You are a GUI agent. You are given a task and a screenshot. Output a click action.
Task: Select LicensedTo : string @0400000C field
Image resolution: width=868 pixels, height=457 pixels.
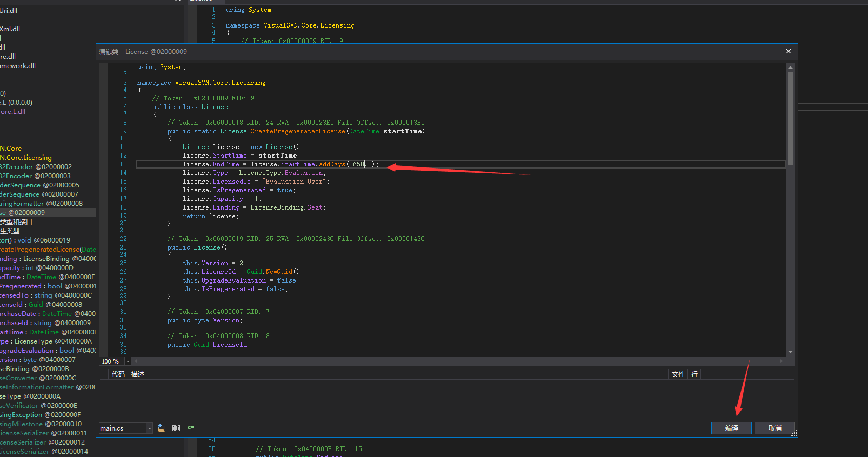click(46, 295)
